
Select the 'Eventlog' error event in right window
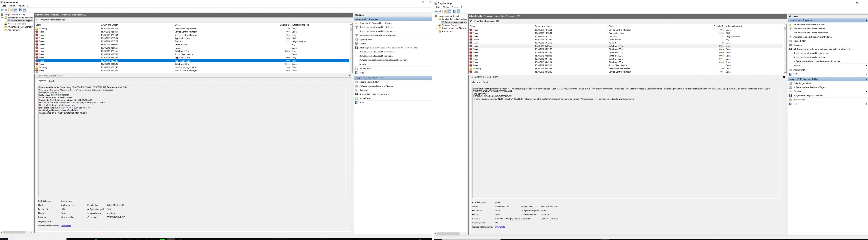(626, 36)
